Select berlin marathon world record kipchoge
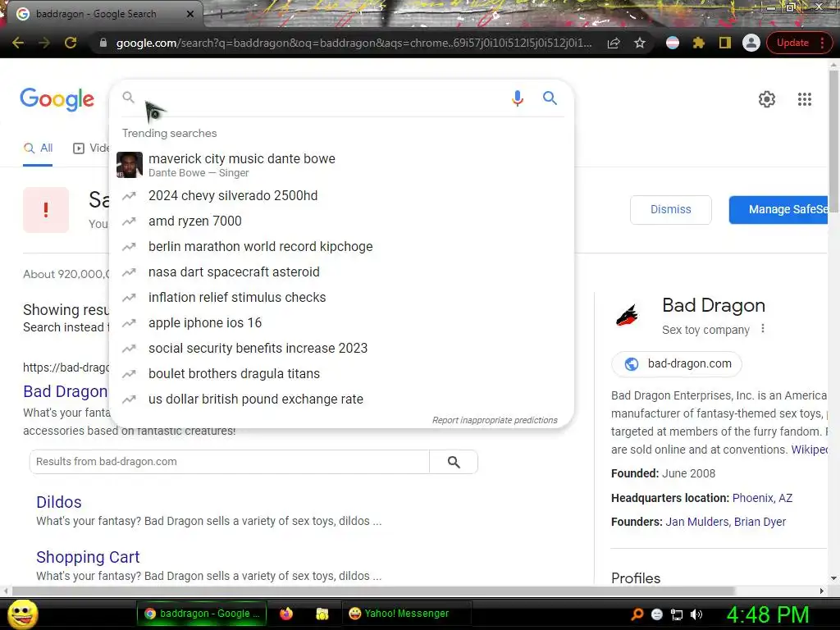840x630 pixels. [x=341, y=246]
